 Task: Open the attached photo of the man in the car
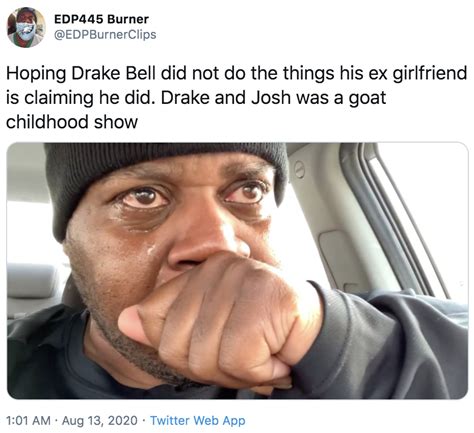pos(237,271)
